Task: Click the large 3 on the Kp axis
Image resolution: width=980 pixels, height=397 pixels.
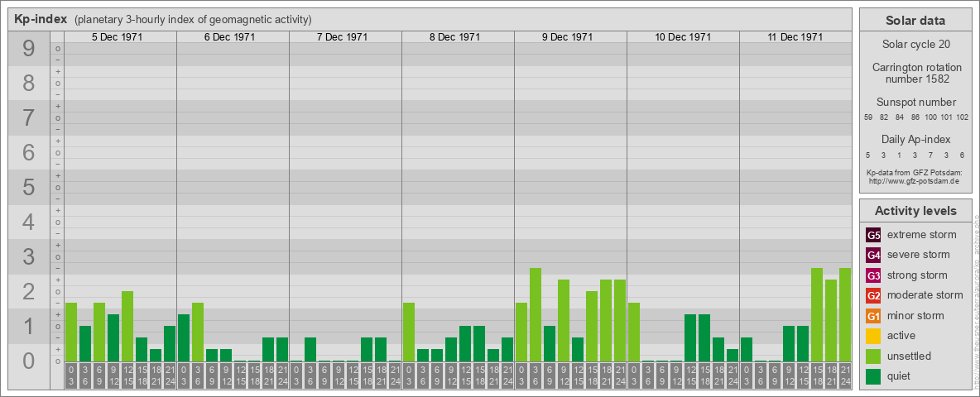Action: click(x=28, y=256)
